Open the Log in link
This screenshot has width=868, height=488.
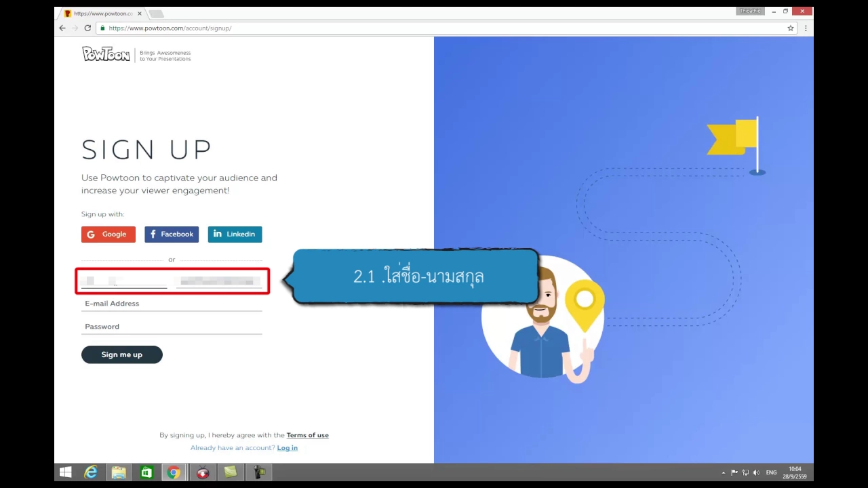(288, 448)
